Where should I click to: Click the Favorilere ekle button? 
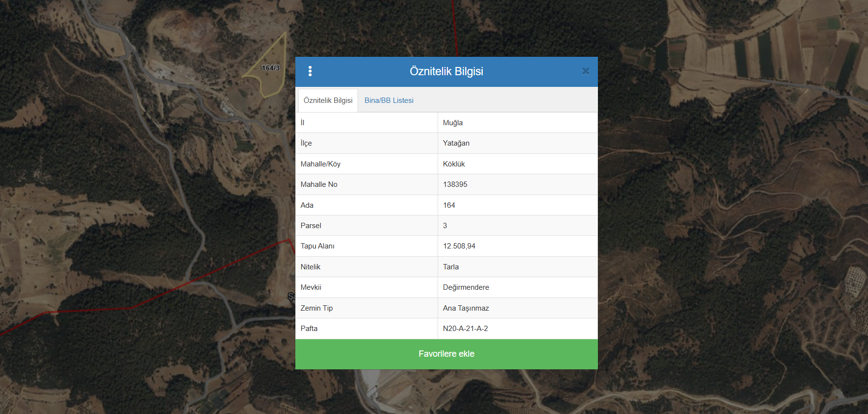[446, 354]
